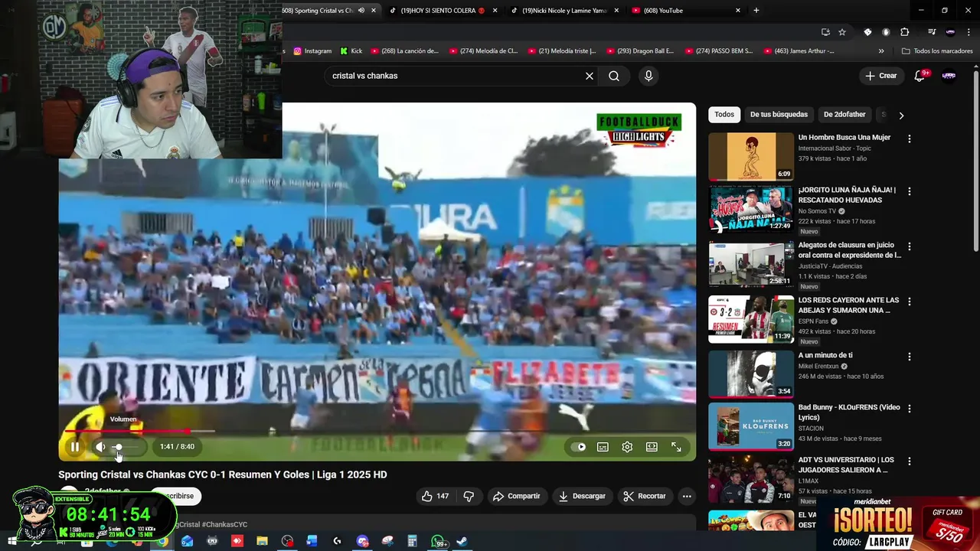
Task: Click the install app icon in the address bar
Action: pos(825,32)
